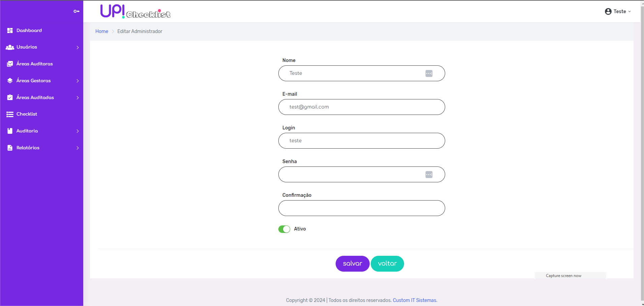Toggle the Ativo switch
Screen dimensions: 644x306
(x=284, y=229)
